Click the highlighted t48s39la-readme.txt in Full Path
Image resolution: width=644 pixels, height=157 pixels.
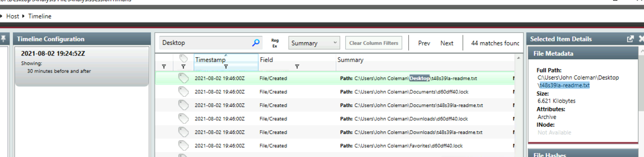[565, 85]
